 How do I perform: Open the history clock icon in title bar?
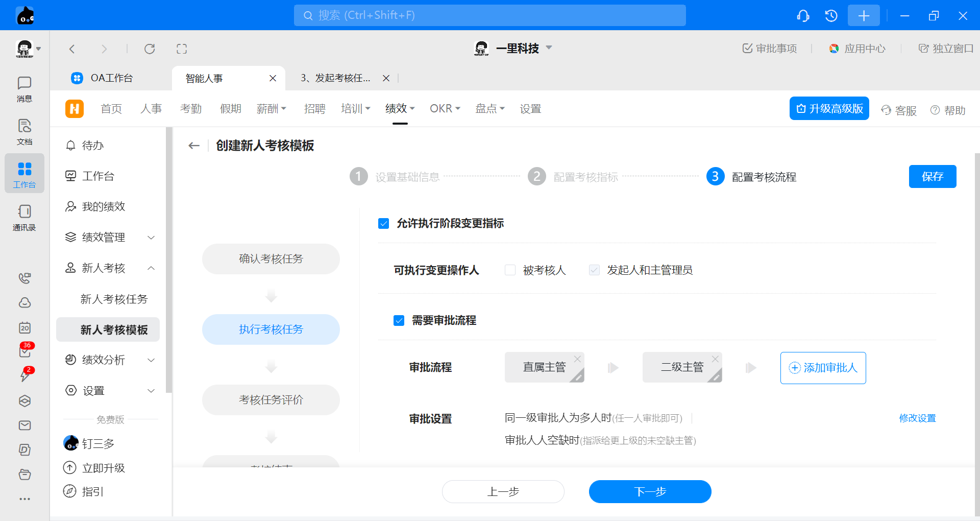point(831,16)
